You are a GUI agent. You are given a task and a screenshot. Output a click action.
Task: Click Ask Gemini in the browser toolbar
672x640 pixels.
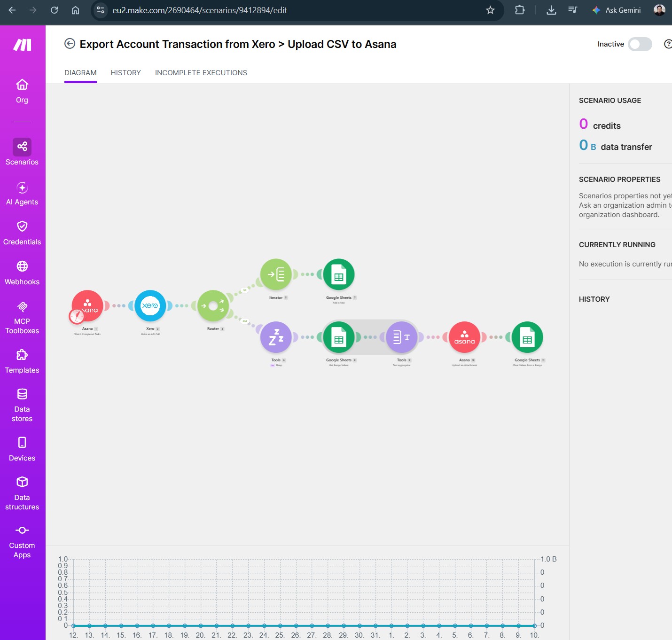(616, 10)
